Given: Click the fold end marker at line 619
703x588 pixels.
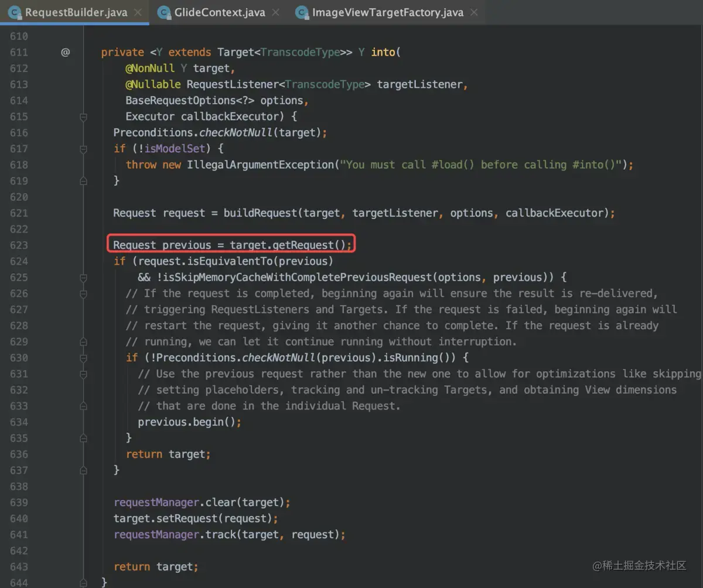Looking at the screenshot, I should [x=83, y=181].
